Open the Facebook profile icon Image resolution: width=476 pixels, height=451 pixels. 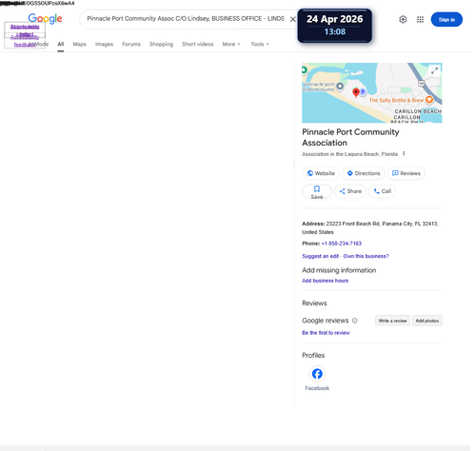[x=317, y=374]
